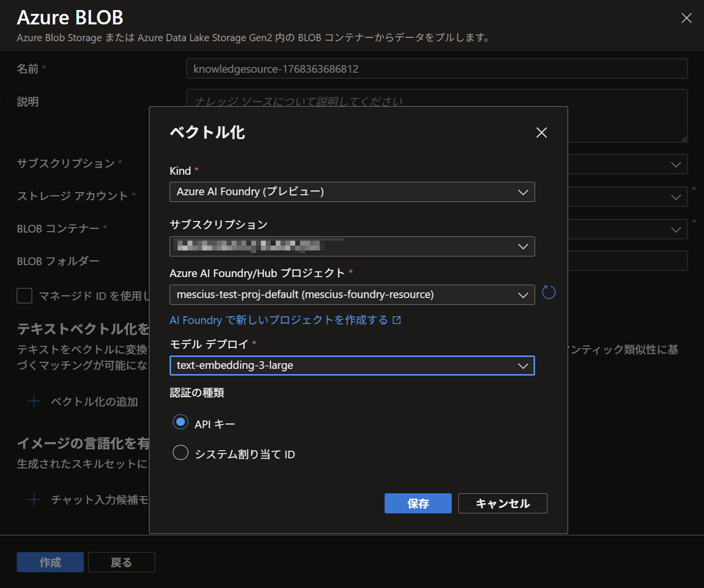This screenshot has width=704, height=588.
Task: Click the 名前 input field
Action: tap(436, 69)
